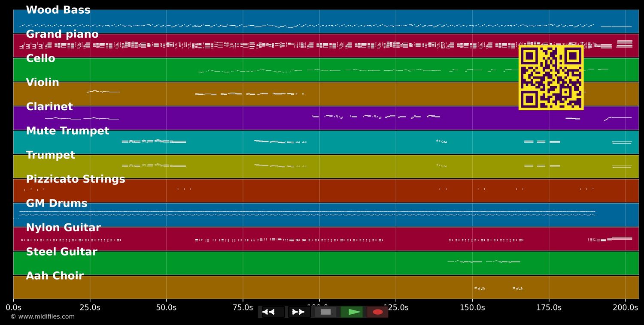
Task: Click the 200.0s timeline marker
Action: (625, 307)
